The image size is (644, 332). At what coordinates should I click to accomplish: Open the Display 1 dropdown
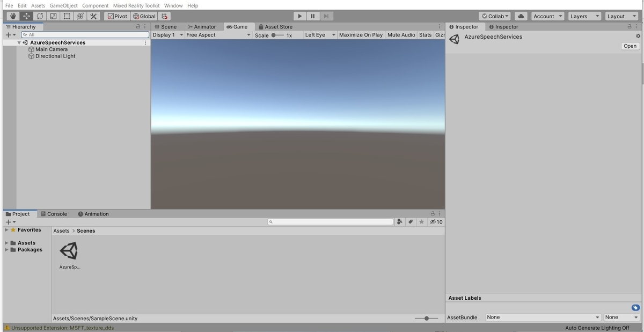(167, 35)
